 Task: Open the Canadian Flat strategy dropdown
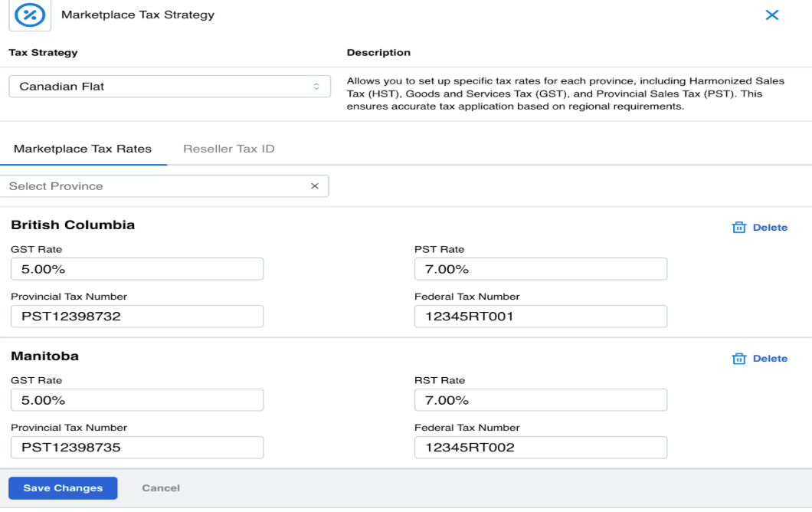pyautogui.click(x=169, y=87)
